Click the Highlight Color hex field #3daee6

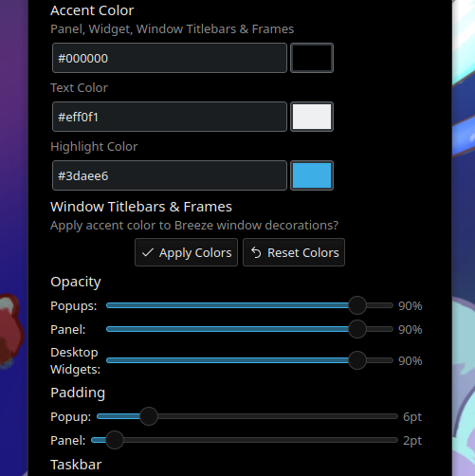coord(170,175)
